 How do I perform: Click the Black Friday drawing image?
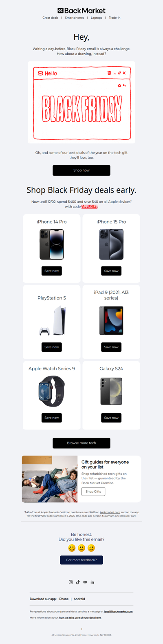[81, 103]
